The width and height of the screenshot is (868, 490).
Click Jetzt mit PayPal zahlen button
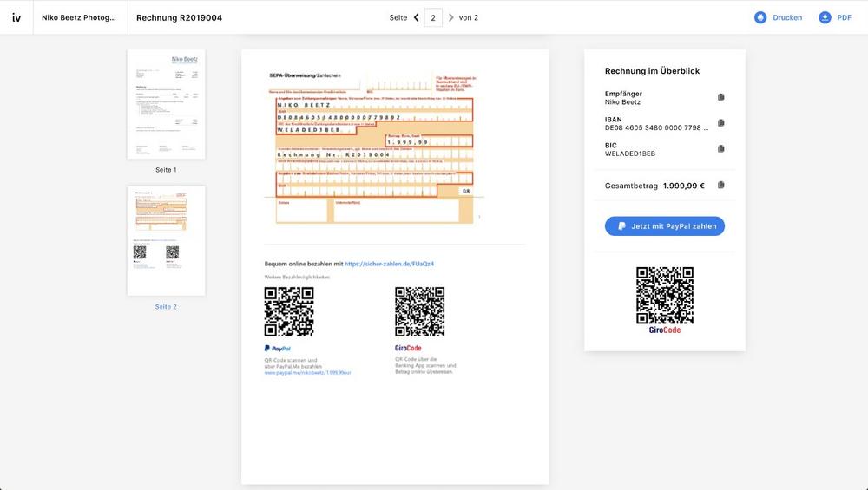664,226
